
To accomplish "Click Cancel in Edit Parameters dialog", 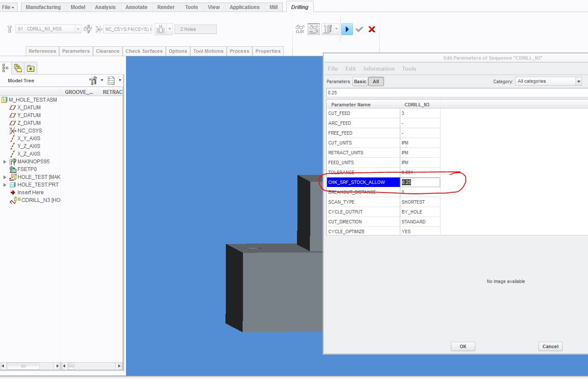I will pos(550,346).
